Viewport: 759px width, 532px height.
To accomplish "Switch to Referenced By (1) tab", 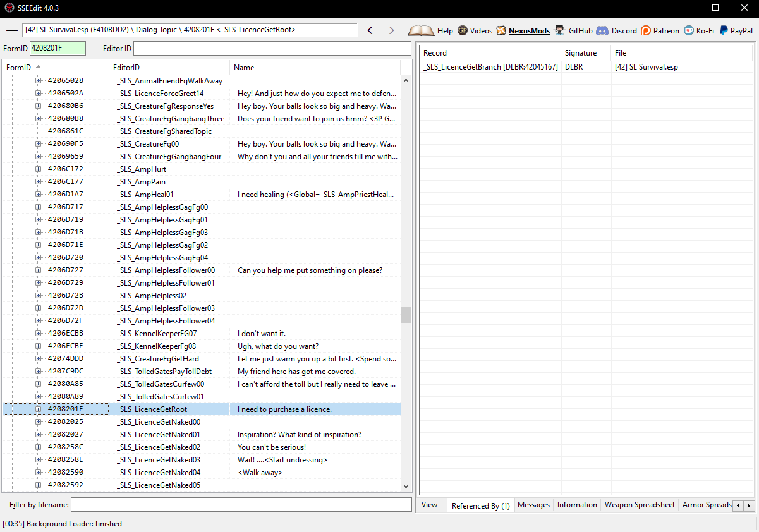I will [x=480, y=505].
